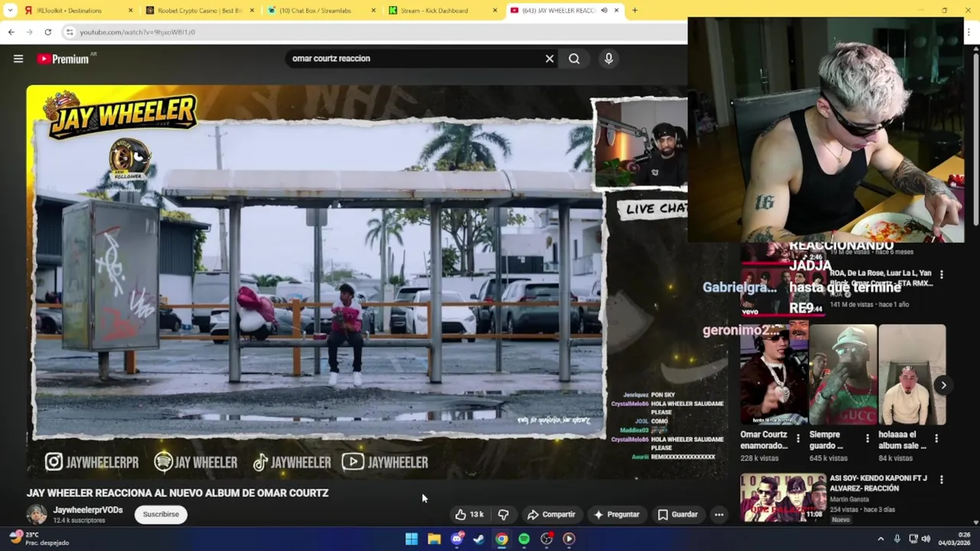The width and height of the screenshot is (980, 551).
Task: Switch to the Stream Kick Dashboard tab
Action: click(x=440, y=11)
